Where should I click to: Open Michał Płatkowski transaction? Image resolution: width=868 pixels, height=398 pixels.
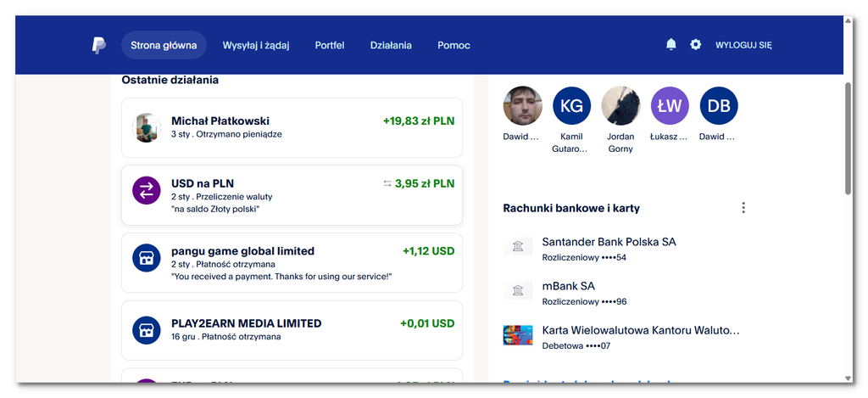click(292, 128)
